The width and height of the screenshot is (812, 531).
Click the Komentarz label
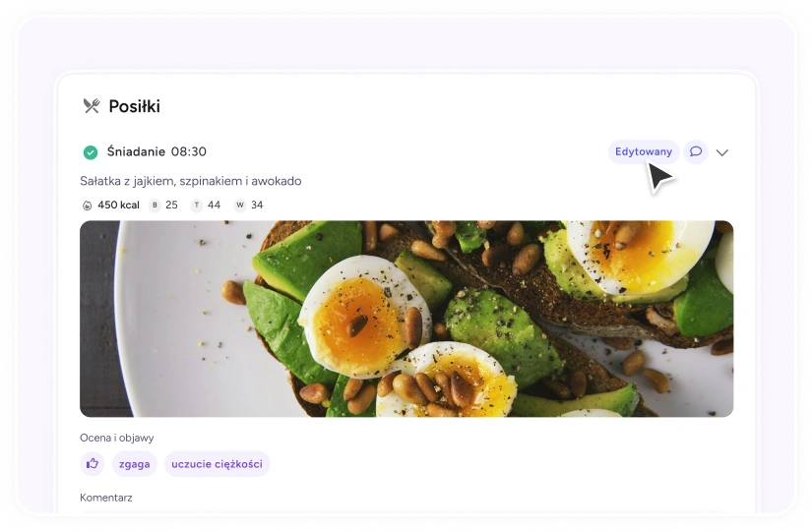106,498
